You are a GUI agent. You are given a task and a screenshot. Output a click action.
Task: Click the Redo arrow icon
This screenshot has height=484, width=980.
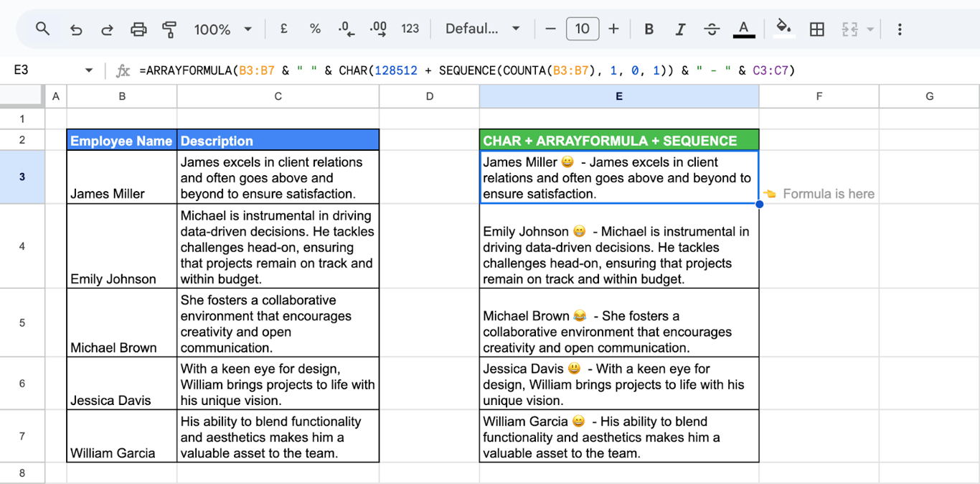107,29
